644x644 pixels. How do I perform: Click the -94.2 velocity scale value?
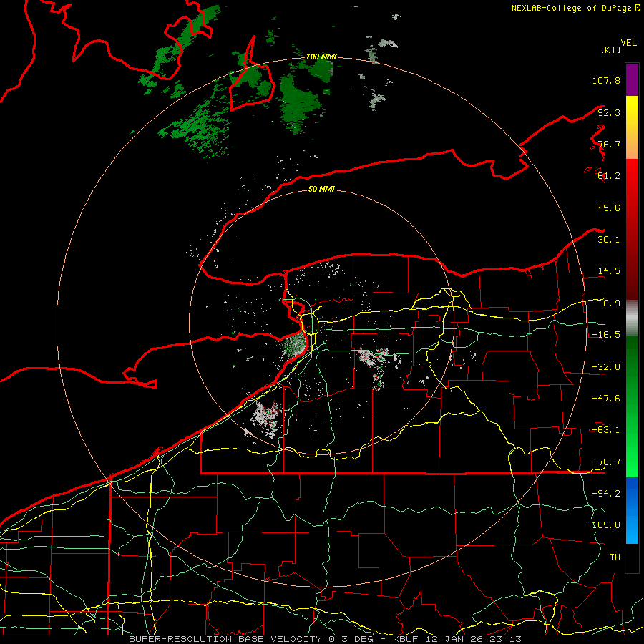click(606, 494)
